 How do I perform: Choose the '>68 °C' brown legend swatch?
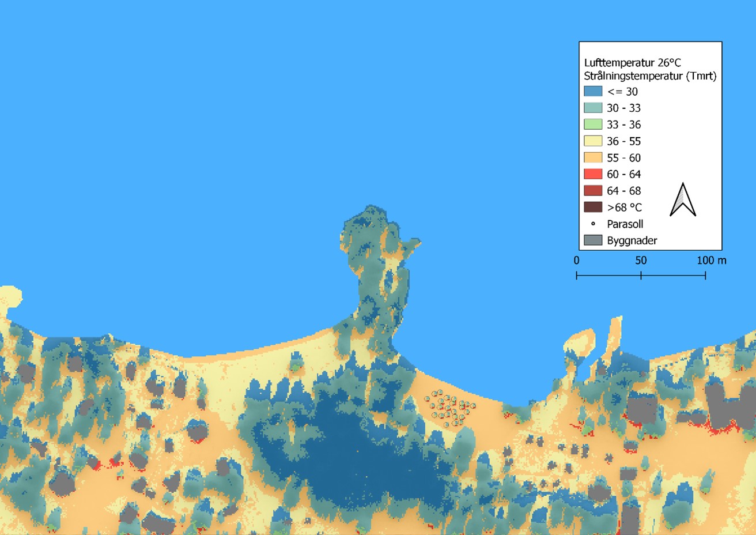pyautogui.click(x=593, y=207)
